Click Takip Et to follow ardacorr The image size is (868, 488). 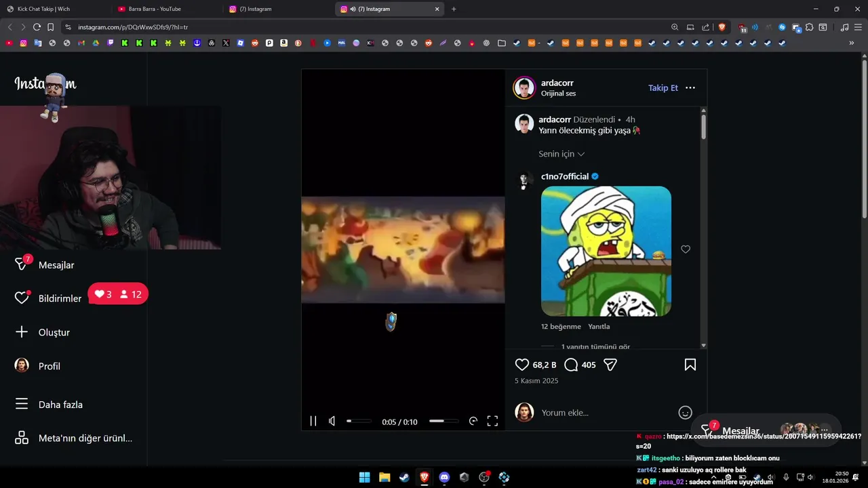point(663,87)
